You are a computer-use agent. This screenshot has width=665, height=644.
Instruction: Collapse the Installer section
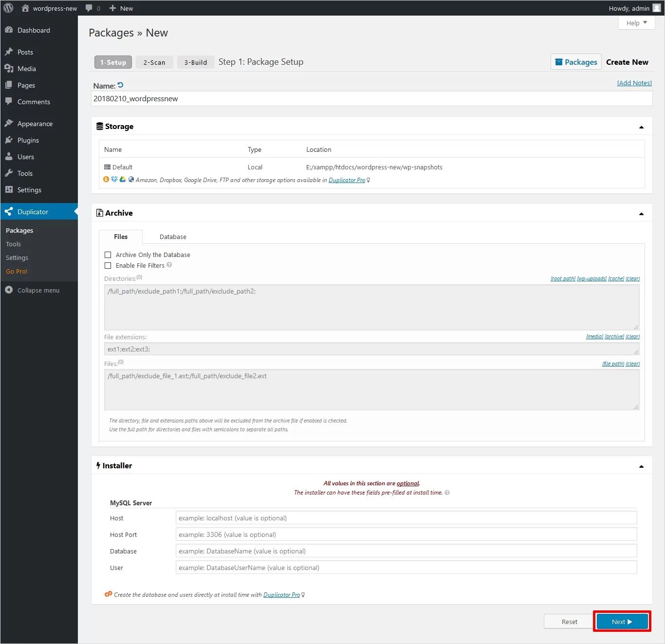pos(641,465)
